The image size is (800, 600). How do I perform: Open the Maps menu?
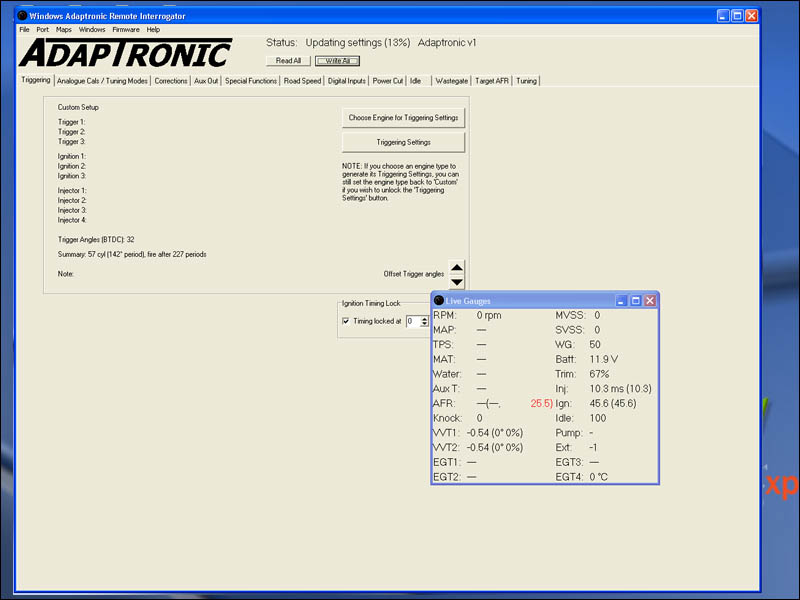(64, 30)
